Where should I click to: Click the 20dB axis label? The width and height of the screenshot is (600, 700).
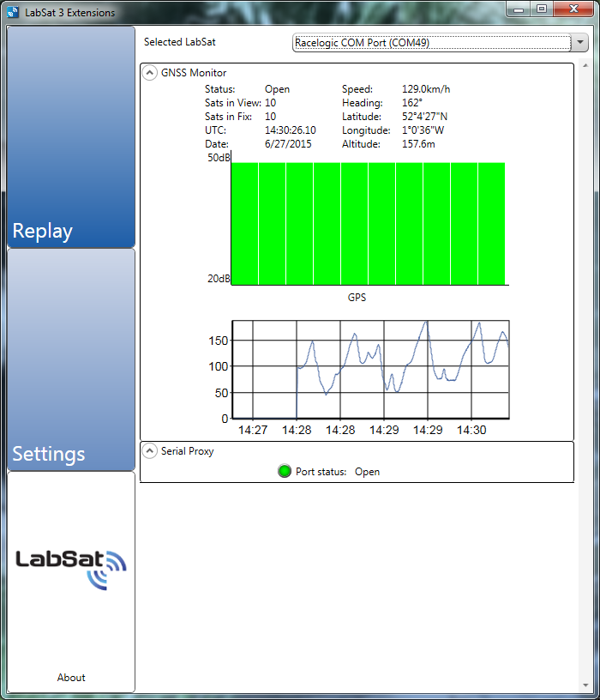219,279
